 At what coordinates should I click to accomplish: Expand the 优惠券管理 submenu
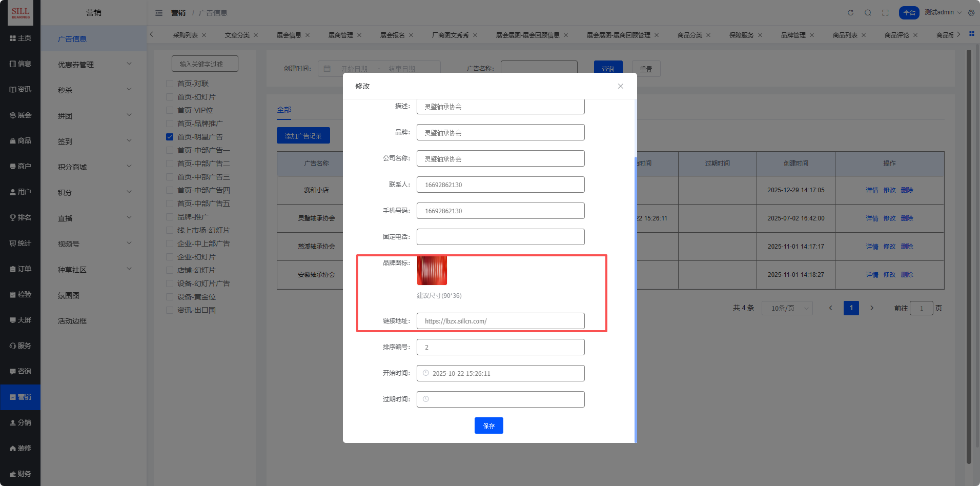point(129,64)
